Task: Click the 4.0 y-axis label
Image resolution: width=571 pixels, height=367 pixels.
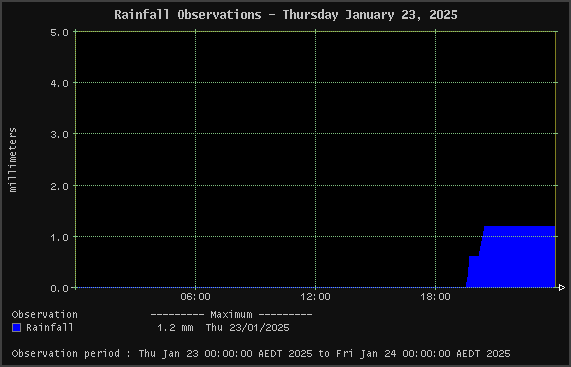Action: coord(60,84)
